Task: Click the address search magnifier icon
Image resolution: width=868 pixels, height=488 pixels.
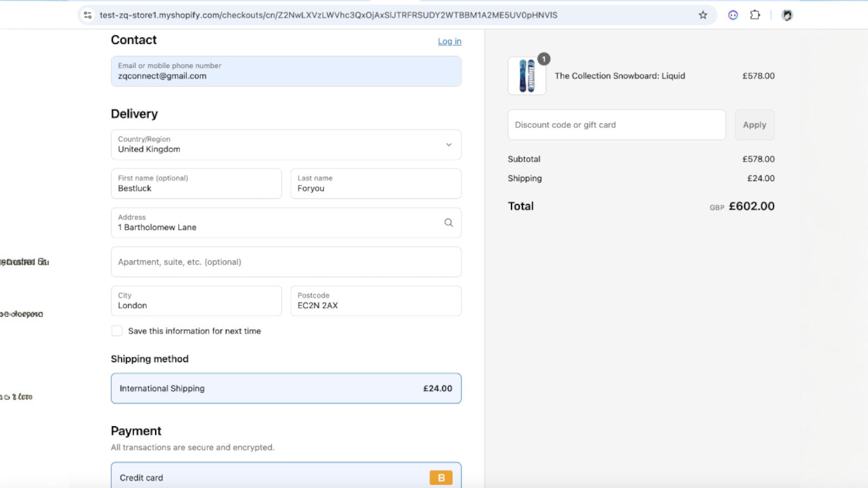Action: [449, 222]
